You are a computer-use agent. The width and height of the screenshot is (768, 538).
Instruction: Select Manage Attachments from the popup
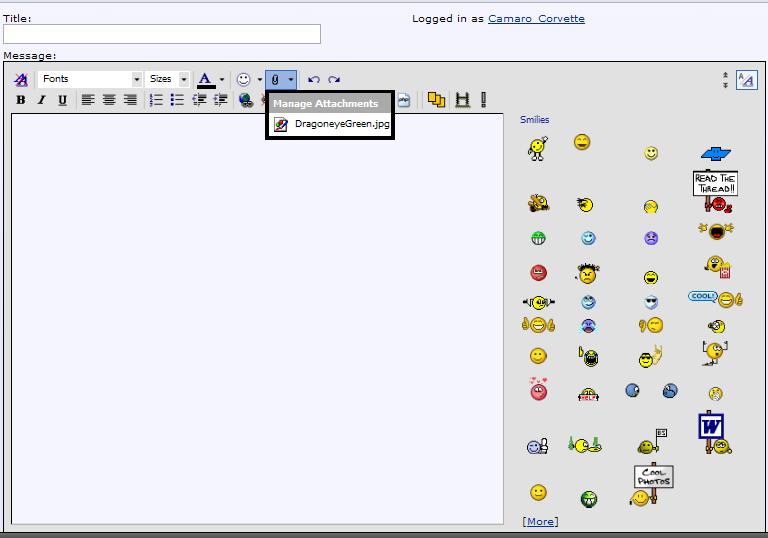click(326, 103)
